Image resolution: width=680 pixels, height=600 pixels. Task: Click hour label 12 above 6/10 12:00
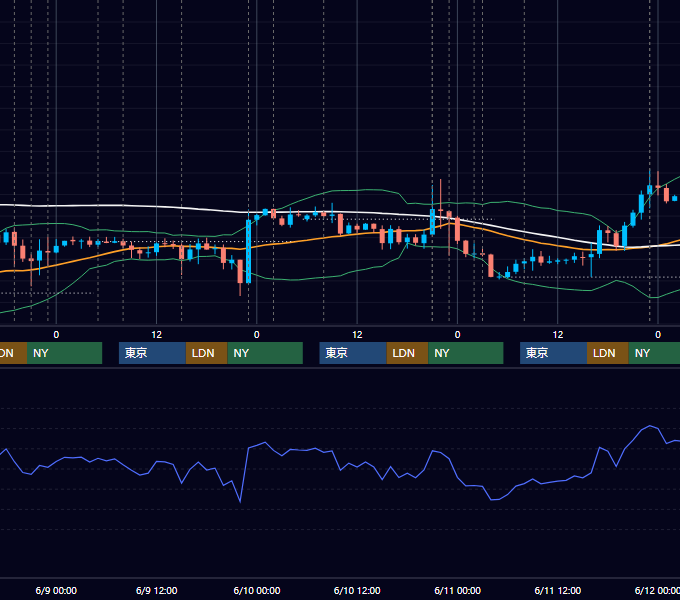(x=357, y=335)
